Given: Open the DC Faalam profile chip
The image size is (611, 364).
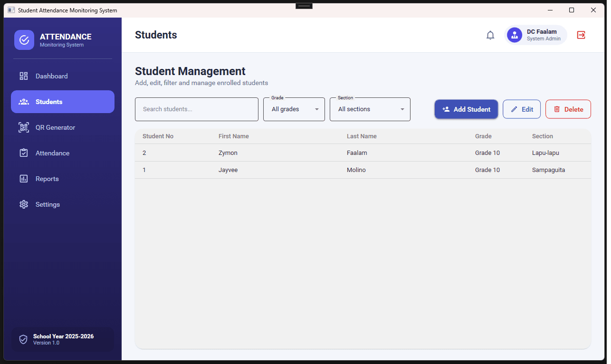Looking at the screenshot, I should coord(536,35).
